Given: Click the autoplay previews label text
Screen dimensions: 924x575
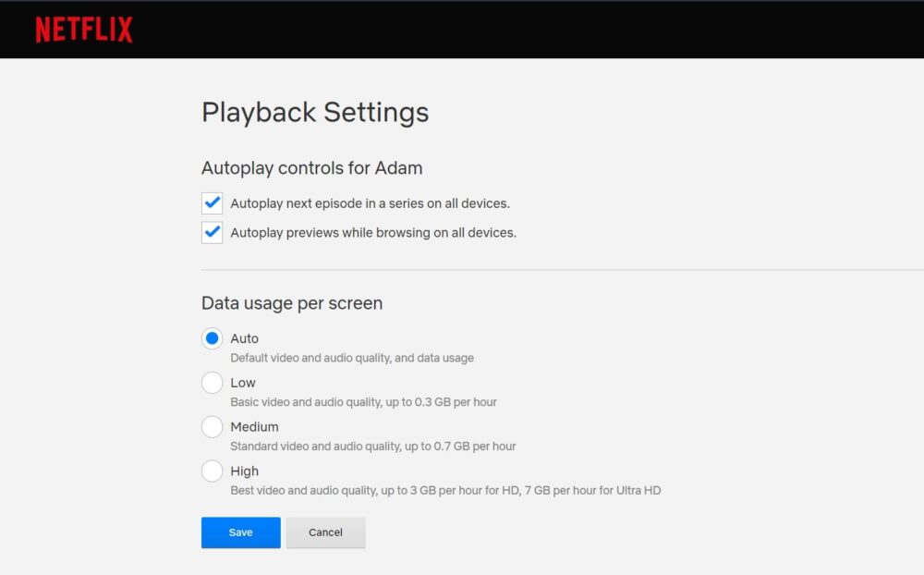Looking at the screenshot, I should [x=373, y=232].
